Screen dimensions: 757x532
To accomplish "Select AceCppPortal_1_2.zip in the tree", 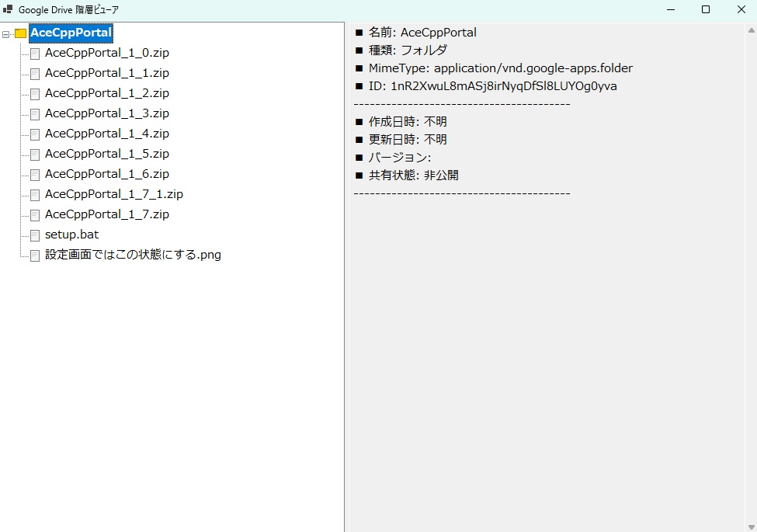I will pyautogui.click(x=106, y=93).
